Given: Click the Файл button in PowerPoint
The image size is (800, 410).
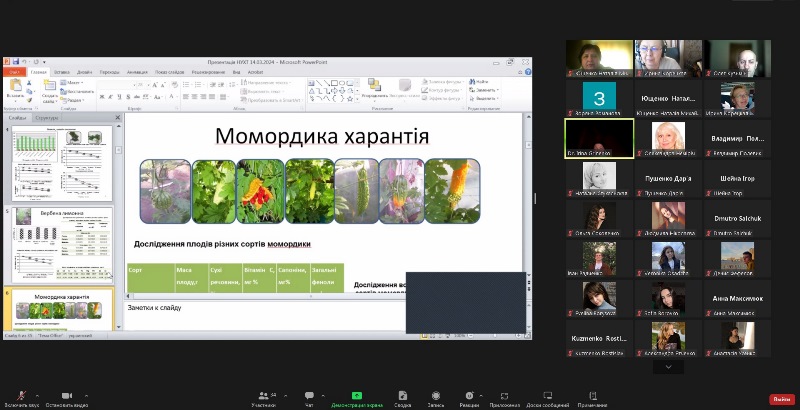Looking at the screenshot, I should point(14,72).
